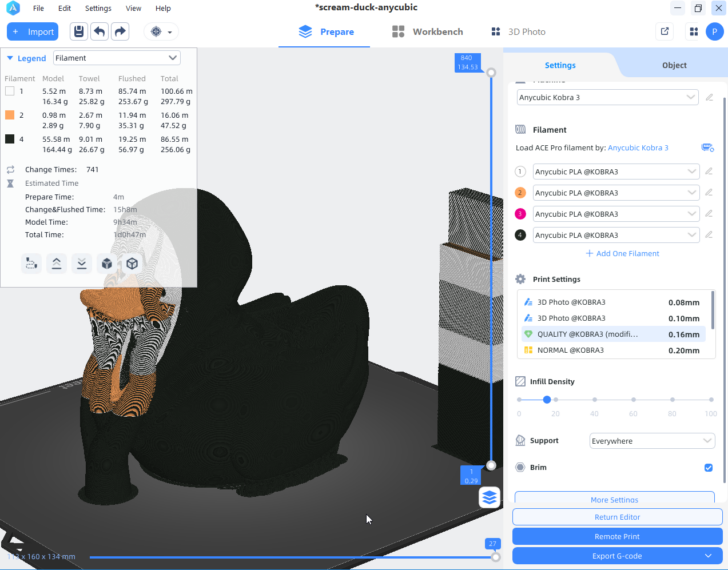Viewport: 728px width, 570px height.
Task: Open the Help menu
Action: (163, 8)
